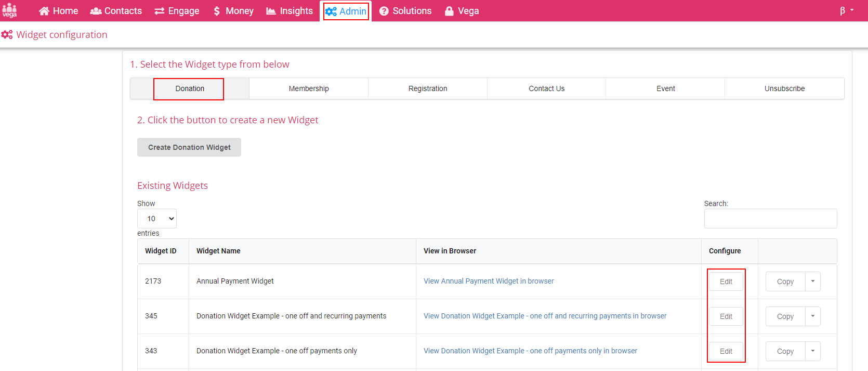Click Create Donation Widget button

coord(189,147)
